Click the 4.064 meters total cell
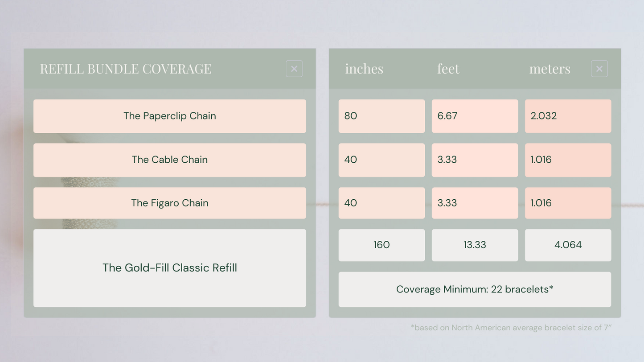Image resolution: width=644 pixels, height=362 pixels. tap(568, 245)
